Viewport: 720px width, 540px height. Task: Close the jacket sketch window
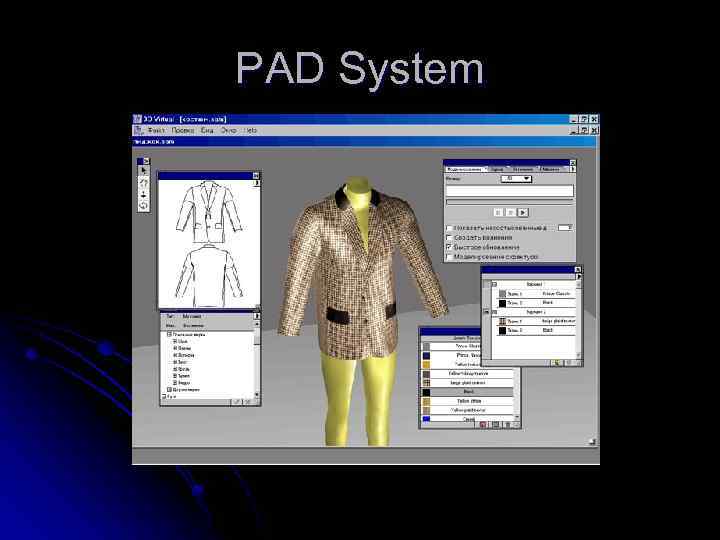256,175
